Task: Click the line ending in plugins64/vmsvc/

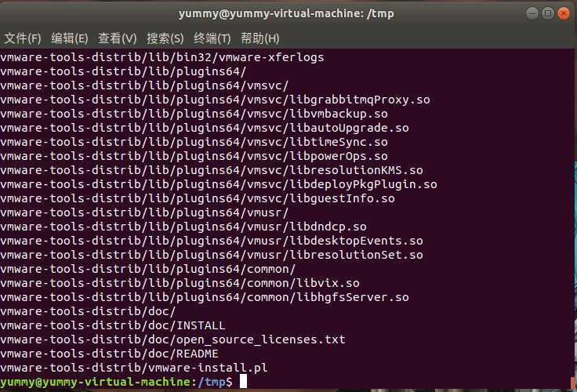Action: coord(144,85)
